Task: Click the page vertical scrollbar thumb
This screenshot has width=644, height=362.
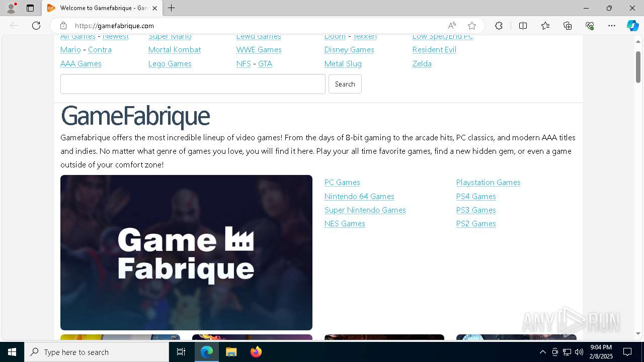Action: pyautogui.click(x=638, y=67)
